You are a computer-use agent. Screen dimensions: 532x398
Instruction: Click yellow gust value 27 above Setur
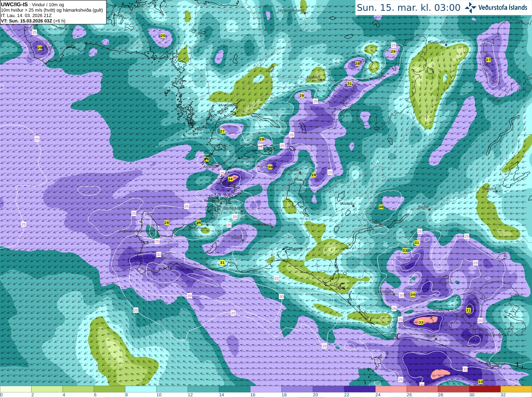(488, 60)
